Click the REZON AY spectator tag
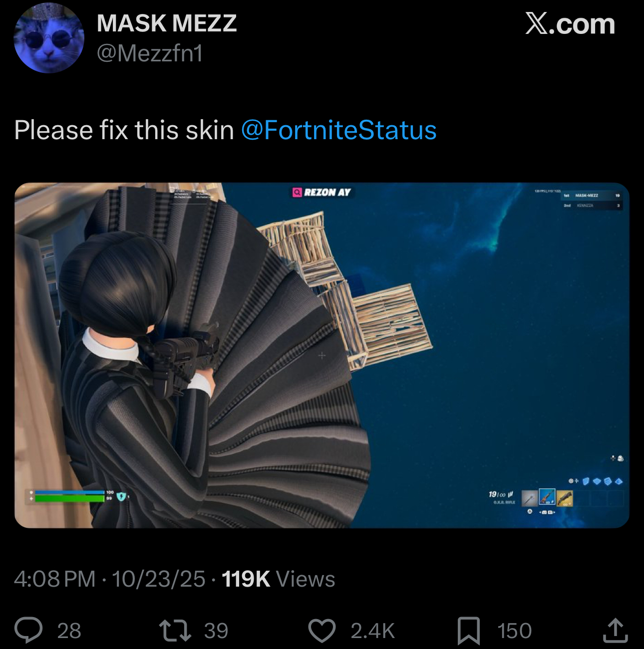Viewport: 644px width, 649px height. (322, 192)
